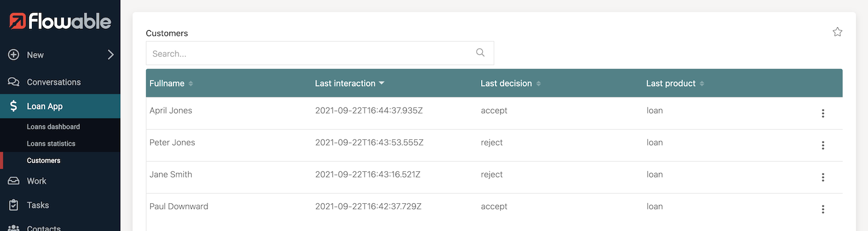Go to Loans statistics page
The height and width of the screenshot is (231, 868).
pyautogui.click(x=51, y=144)
